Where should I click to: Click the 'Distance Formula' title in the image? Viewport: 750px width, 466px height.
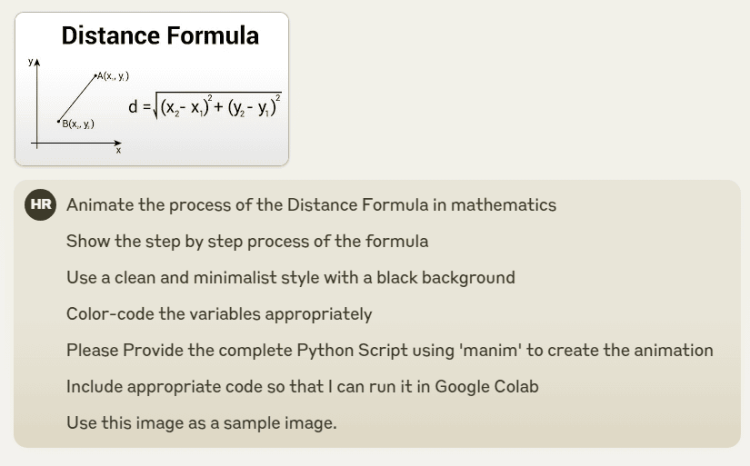pyautogui.click(x=160, y=36)
